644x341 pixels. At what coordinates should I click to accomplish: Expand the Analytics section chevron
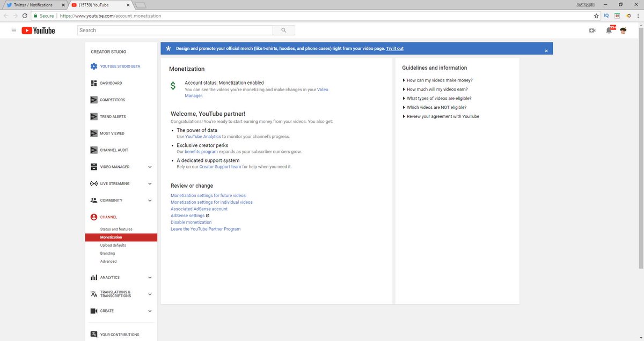[x=150, y=277]
